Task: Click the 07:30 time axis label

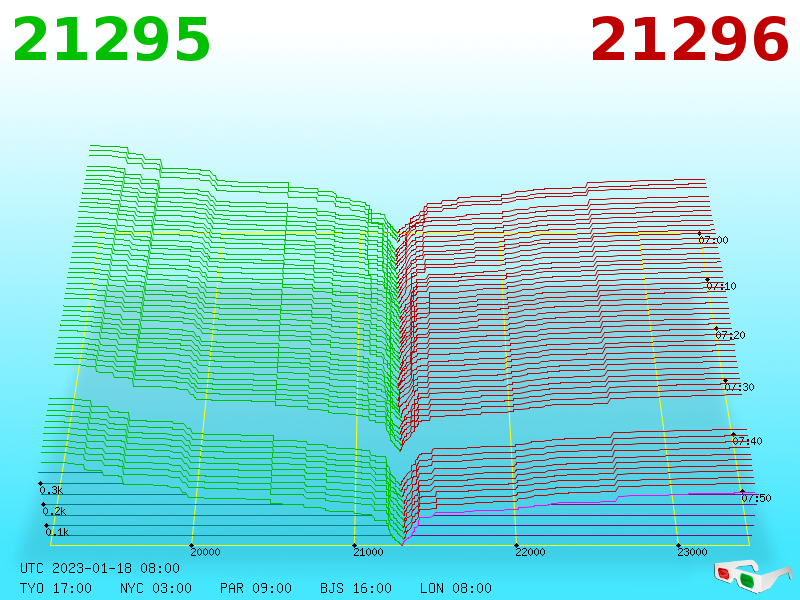Action: [739, 387]
